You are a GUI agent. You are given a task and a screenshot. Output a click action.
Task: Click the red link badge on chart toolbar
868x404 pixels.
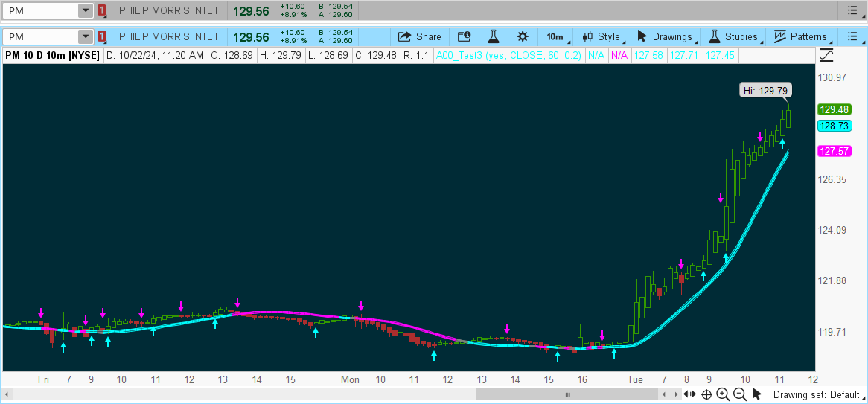(101, 36)
